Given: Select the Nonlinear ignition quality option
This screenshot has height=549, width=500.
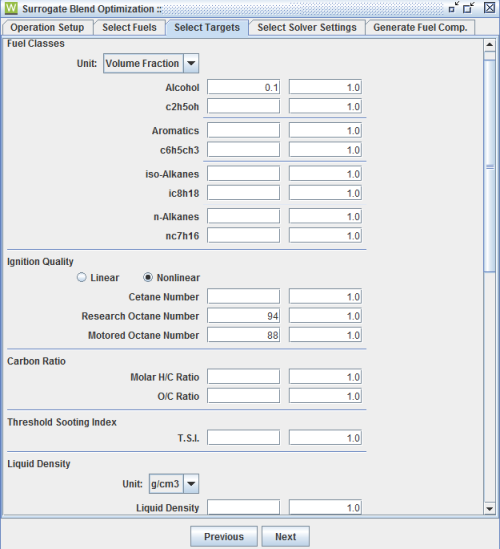Looking at the screenshot, I should (x=172, y=278).
